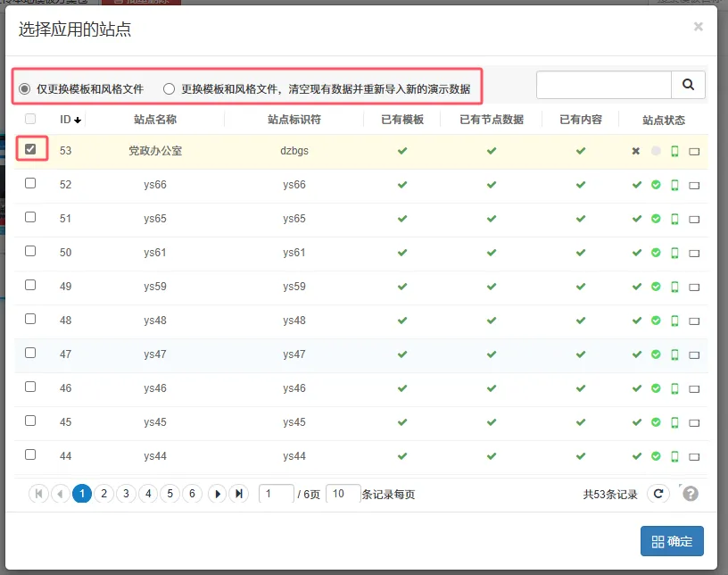
Task: Uncheck the highlighted 党政办公室 row checkbox
Action: (30, 148)
